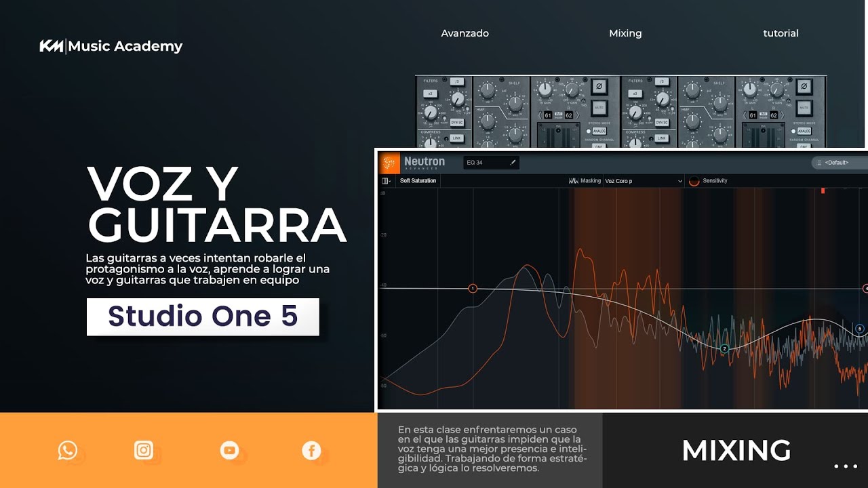Viewport: 868px width, 488px height.
Task: Click the EQ 34 name field
Action: (x=492, y=163)
